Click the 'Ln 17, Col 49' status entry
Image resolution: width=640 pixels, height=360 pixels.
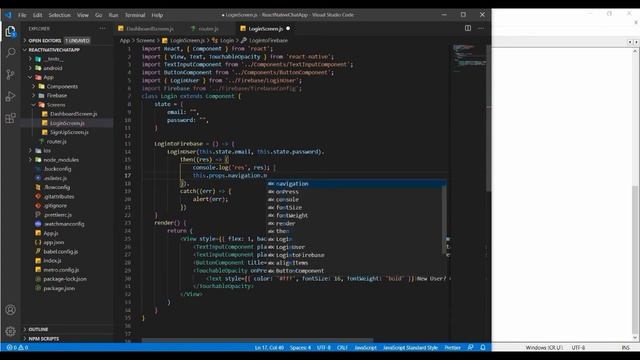coord(269,348)
